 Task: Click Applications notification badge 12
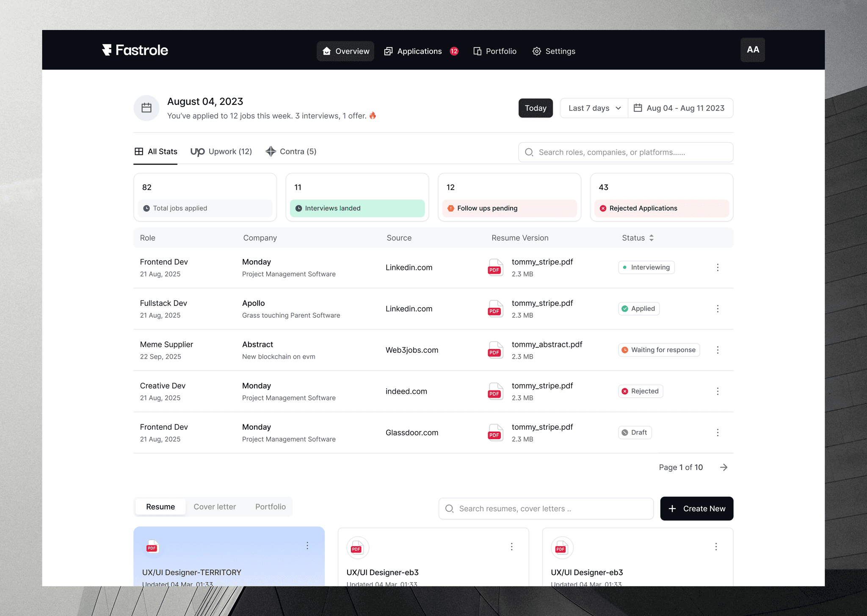[454, 51]
